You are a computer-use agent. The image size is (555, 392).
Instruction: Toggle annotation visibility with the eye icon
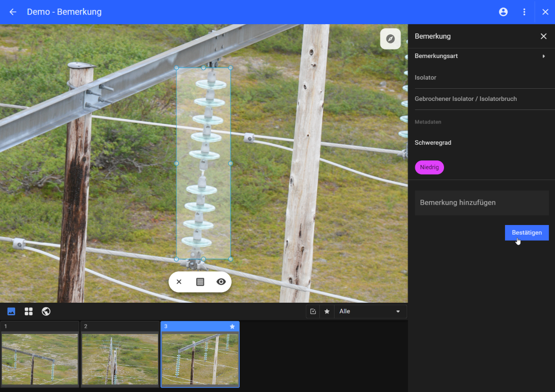click(x=221, y=282)
